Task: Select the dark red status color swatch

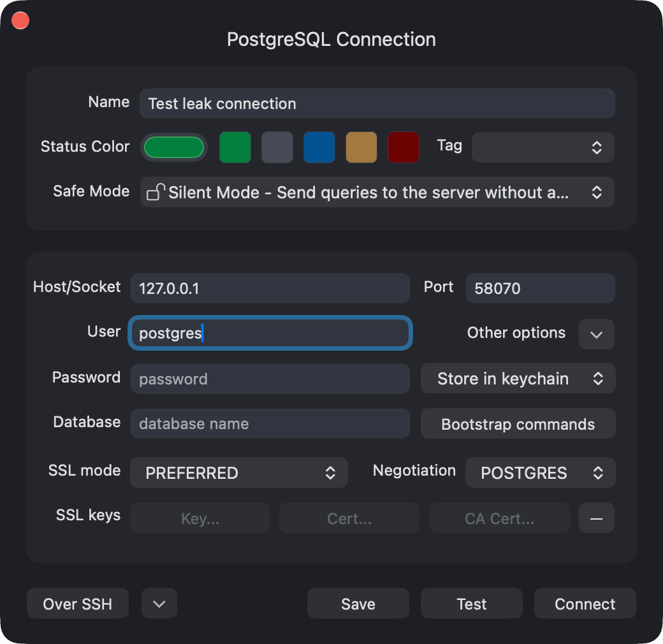Action: tap(404, 147)
